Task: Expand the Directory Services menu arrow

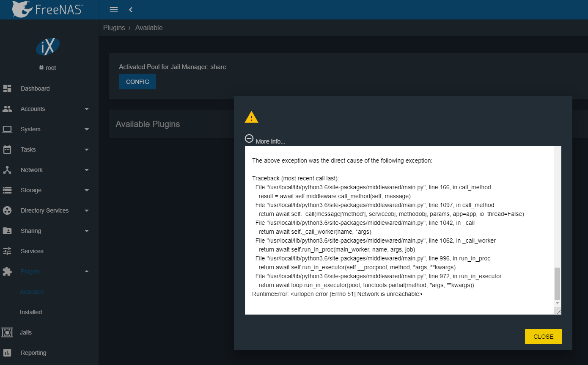Action: (87, 210)
